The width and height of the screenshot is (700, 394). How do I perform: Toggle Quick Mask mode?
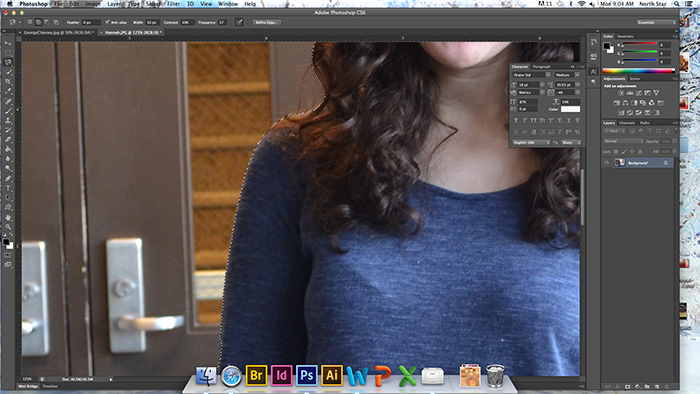point(8,255)
